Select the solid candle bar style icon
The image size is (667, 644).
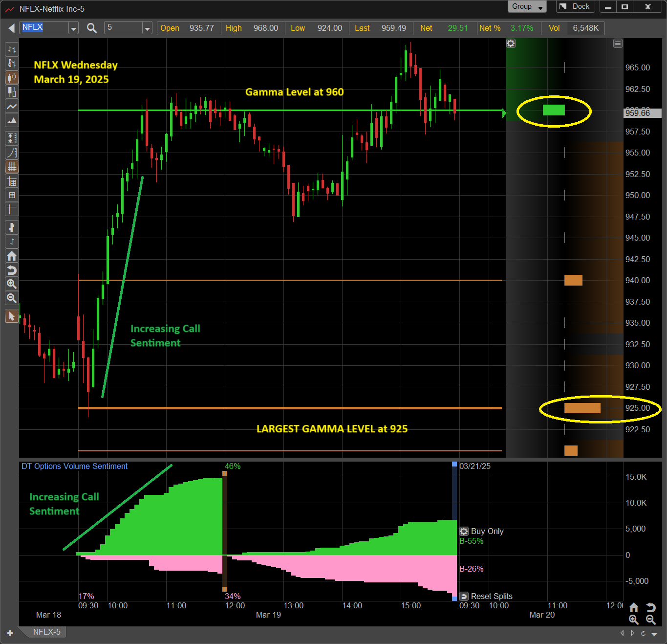click(x=12, y=92)
